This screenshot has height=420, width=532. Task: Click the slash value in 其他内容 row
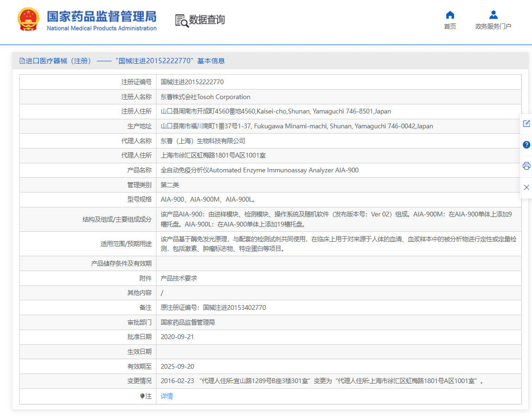click(162, 293)
